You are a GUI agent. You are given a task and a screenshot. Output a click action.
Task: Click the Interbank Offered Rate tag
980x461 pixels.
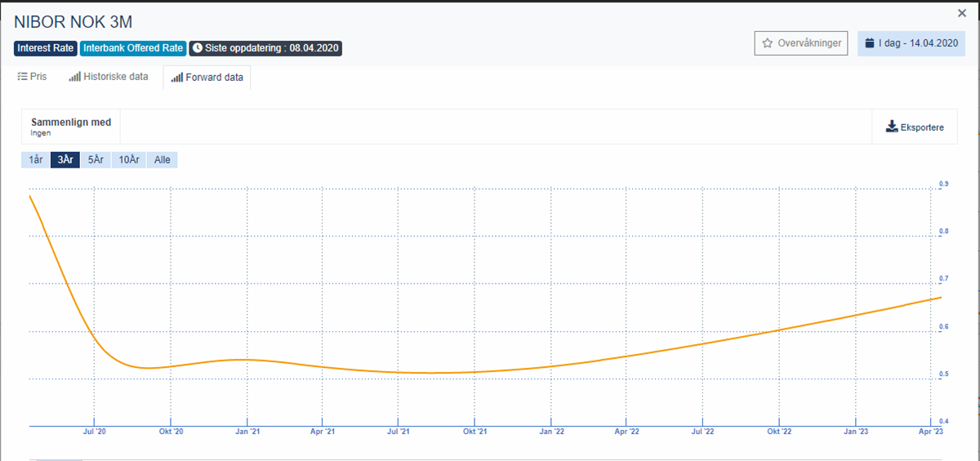click(133, 48)
